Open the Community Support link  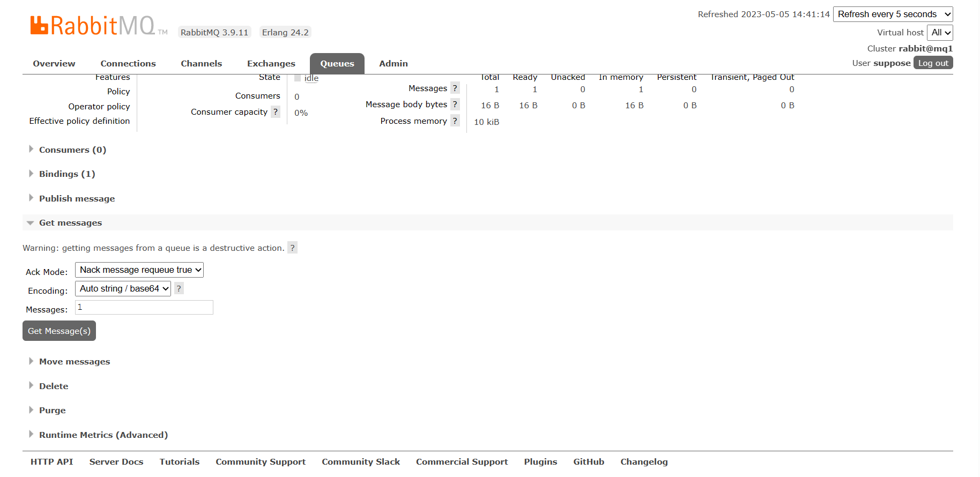click(x=261, y=461)
